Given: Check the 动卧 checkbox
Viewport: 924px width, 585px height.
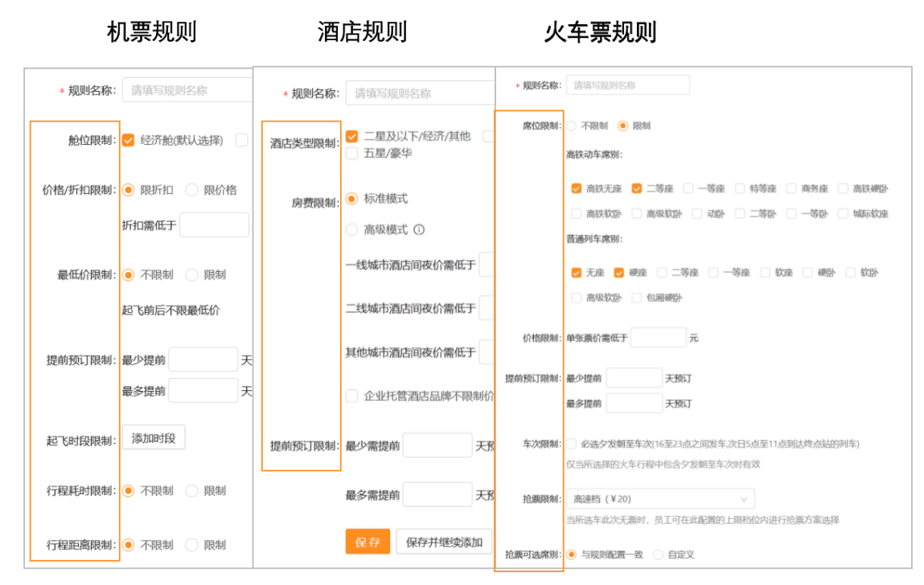Looking at the screenshot, I should point(696,213).
